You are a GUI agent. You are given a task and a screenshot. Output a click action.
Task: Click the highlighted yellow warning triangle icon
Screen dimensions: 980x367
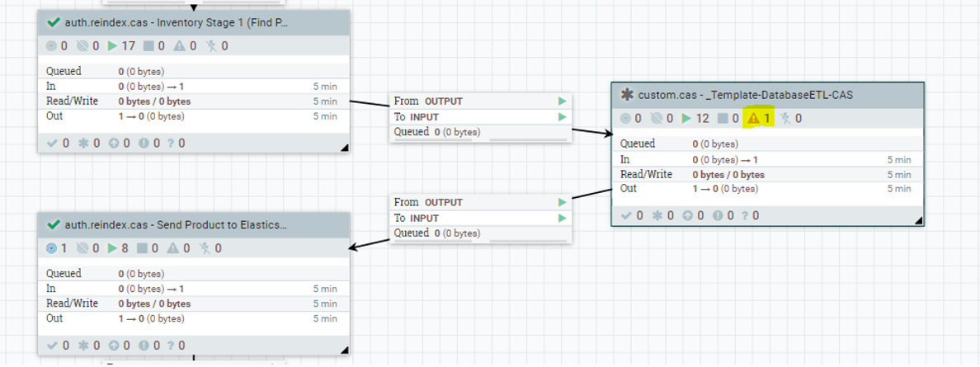[x=753, y=118]
